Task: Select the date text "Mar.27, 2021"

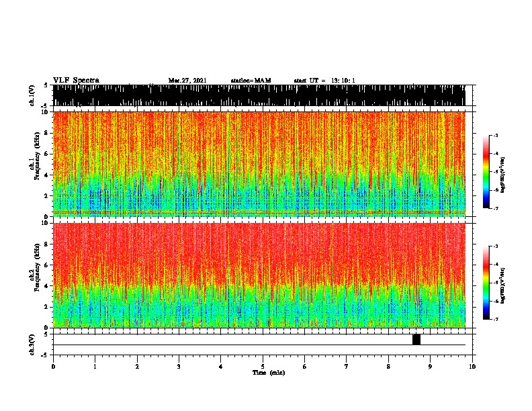Action: pos(187,81)
